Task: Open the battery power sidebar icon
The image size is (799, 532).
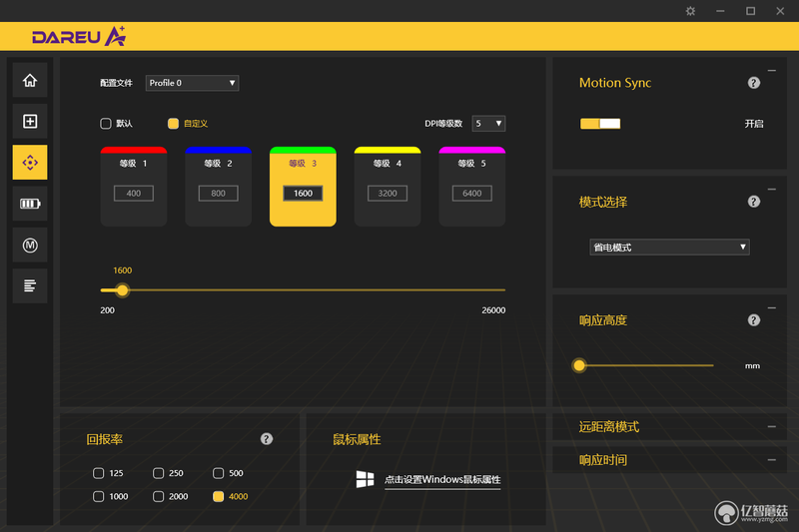Action: click(x=30, y=204)
